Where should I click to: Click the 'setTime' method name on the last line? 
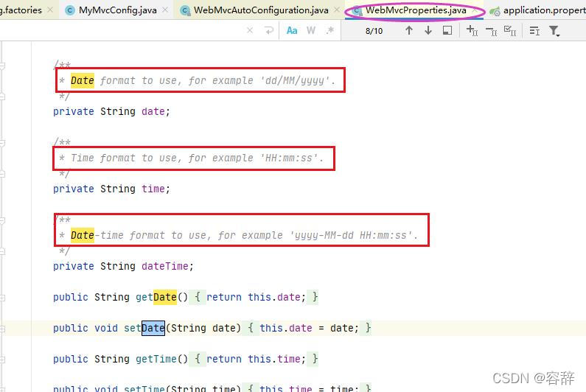tap(144, 388)
